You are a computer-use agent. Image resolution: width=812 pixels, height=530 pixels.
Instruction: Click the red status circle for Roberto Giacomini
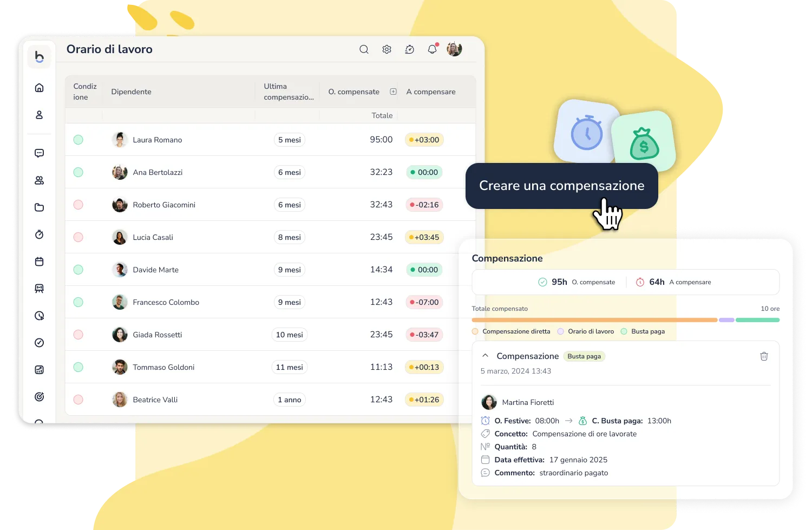coord(78,205)
